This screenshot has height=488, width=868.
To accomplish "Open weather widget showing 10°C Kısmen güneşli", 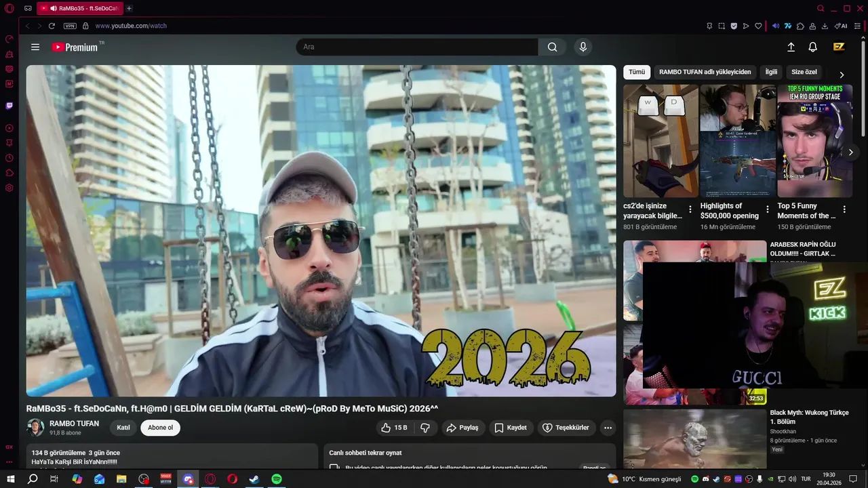I will (x=644, y=479).
